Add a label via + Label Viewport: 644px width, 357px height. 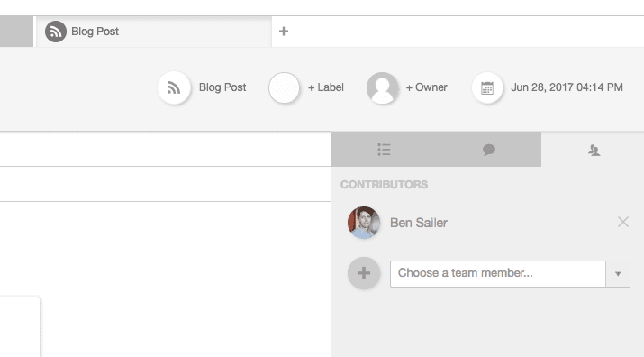point(326,87)
